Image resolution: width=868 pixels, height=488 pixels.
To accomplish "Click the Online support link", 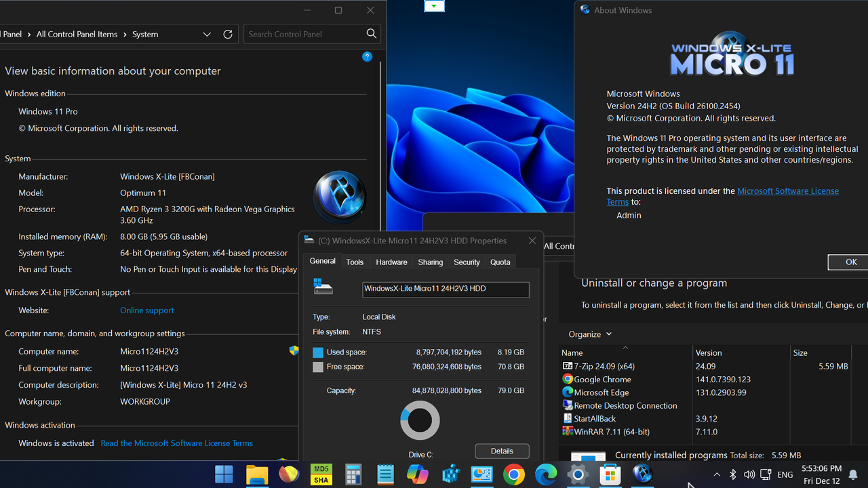I will (146, 310).
